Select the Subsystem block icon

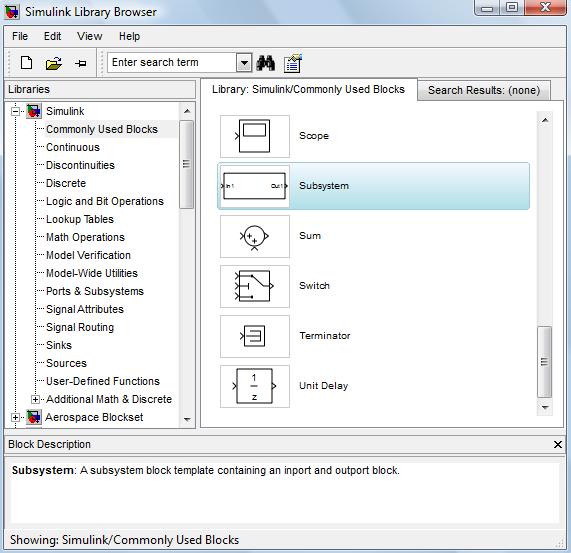click(x=255, y=186)
